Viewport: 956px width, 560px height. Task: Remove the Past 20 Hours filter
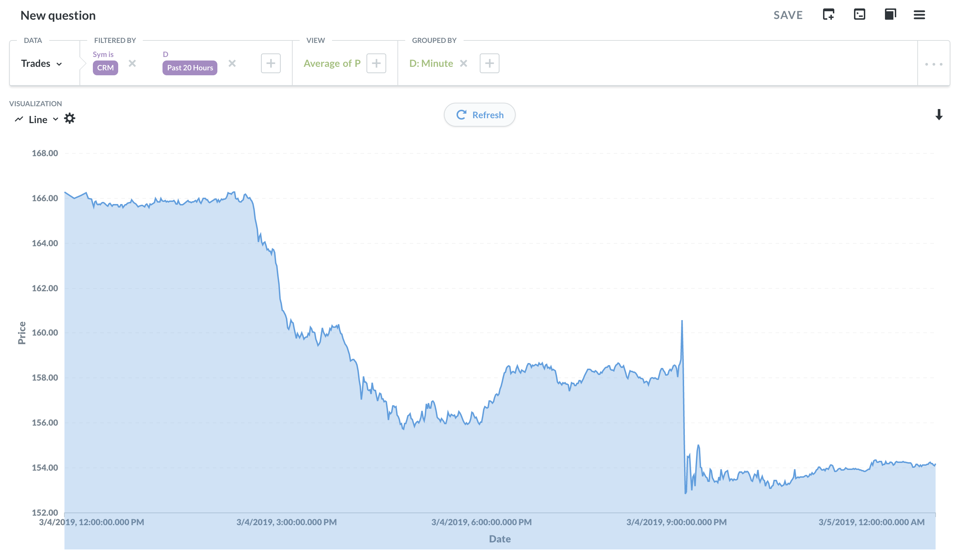click(x=232, y=63)
